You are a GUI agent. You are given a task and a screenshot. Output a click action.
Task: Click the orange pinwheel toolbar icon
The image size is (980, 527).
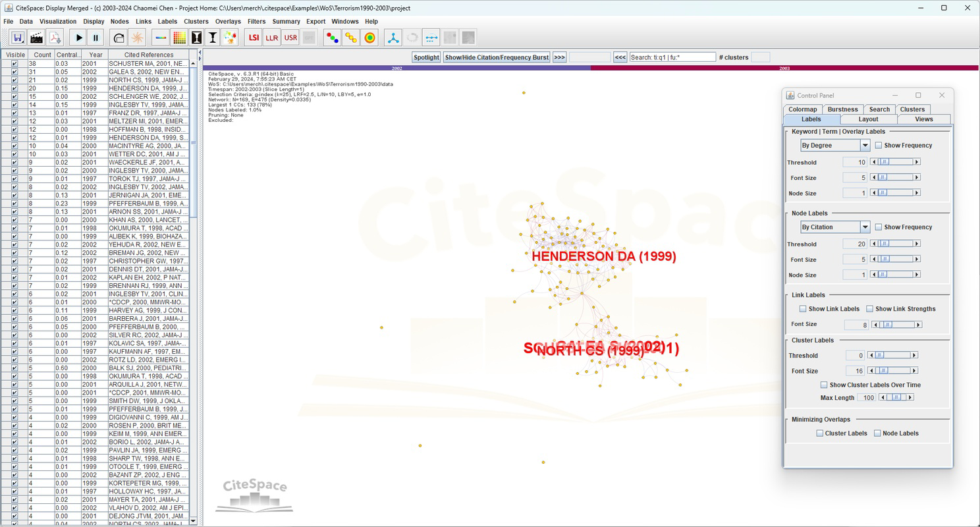pos(137,38)
